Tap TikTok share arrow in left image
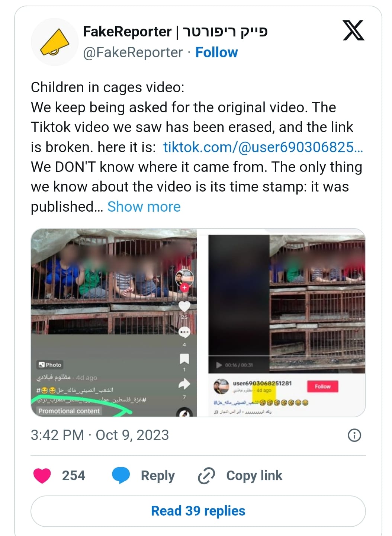The image size is (392, 536). (184, 384)
